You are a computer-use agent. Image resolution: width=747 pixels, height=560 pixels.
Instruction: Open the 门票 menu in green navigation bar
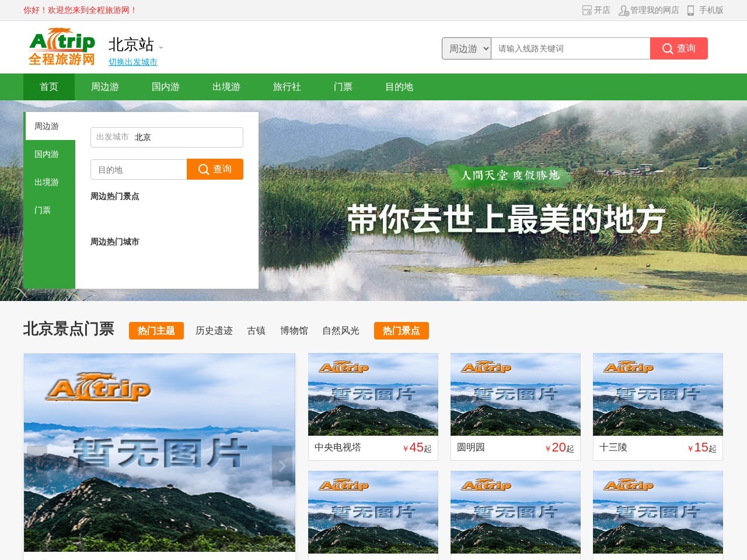(x=343, y=87)
